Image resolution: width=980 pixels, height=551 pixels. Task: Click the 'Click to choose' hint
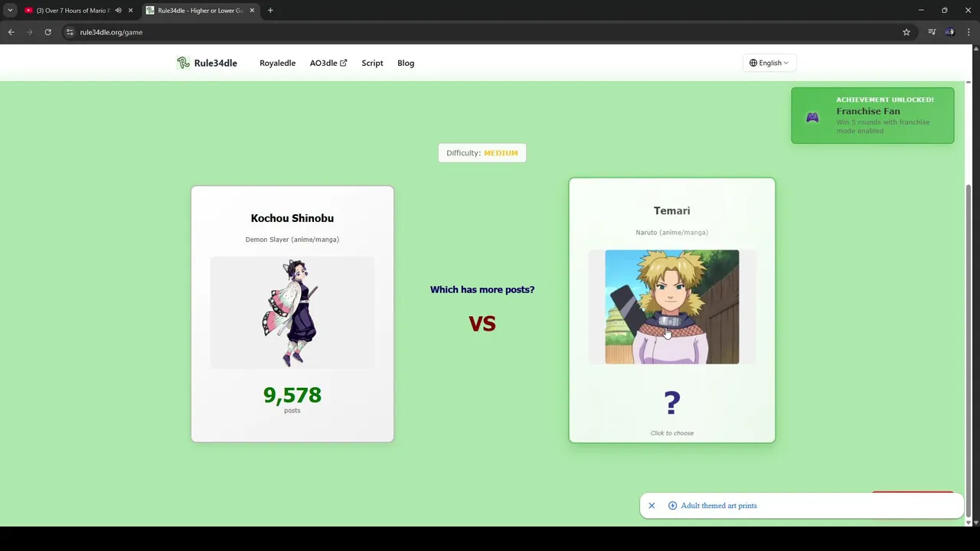click(x=672, y=433)
